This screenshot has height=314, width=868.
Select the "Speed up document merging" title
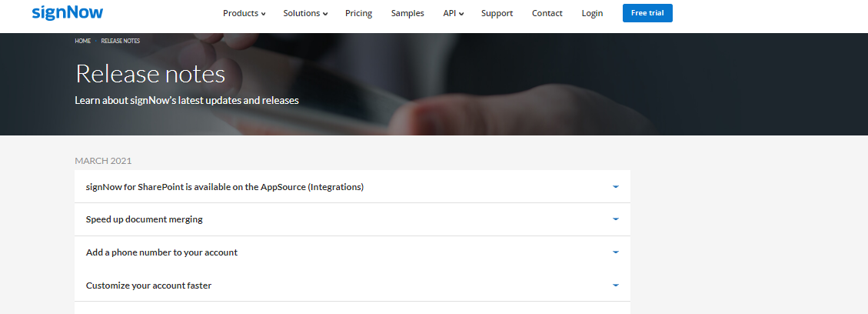coord(145,219)
